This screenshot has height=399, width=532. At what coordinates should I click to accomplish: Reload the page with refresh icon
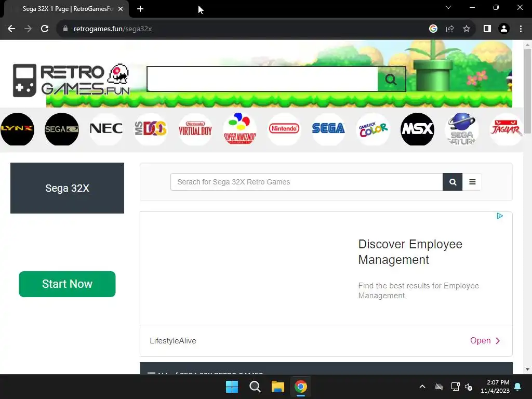point(45,29)
